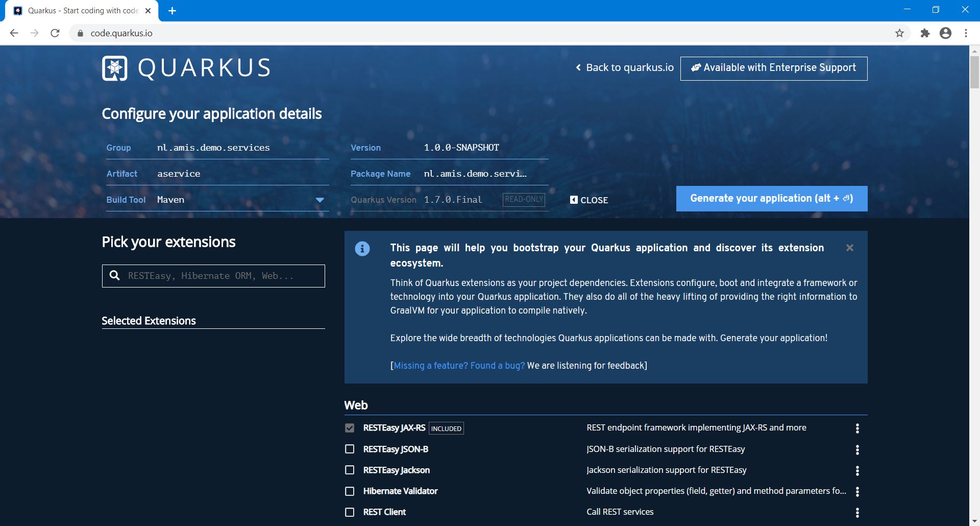Select the Quarkus browser tab
The width and height of the screenshot is (980, 526).
point(82,11)
